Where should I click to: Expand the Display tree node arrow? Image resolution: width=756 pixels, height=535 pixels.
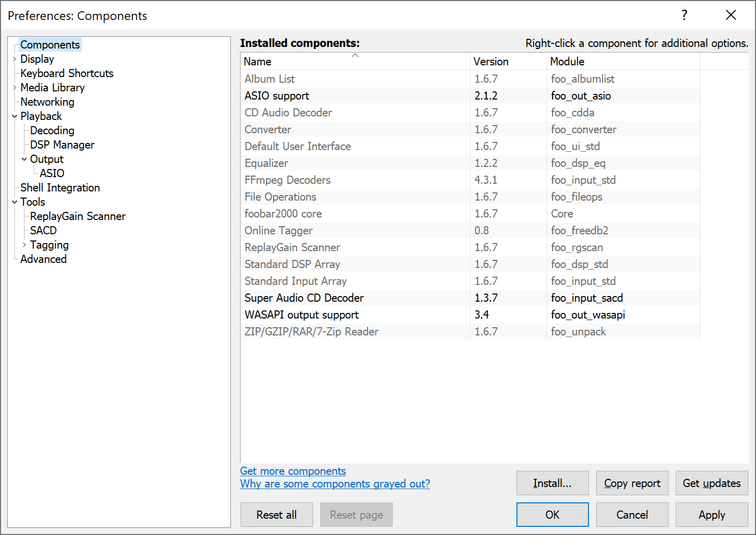point(14,59)
